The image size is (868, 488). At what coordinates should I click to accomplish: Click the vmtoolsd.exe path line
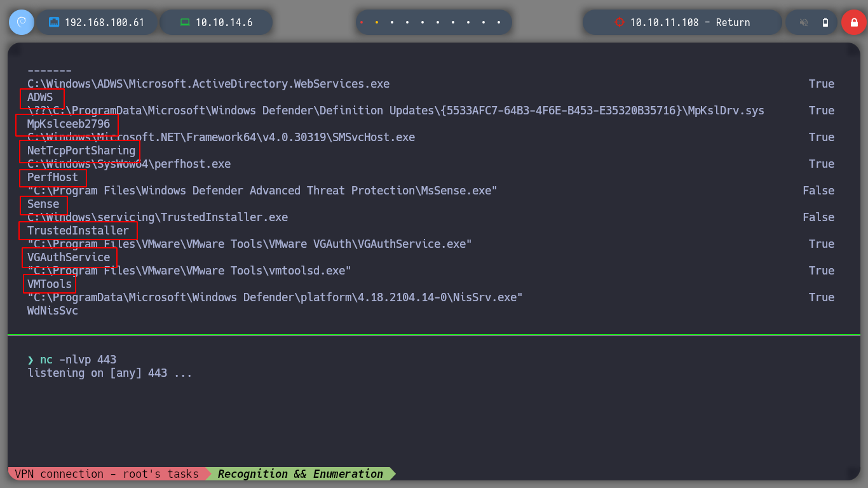(x=189, y=271)
